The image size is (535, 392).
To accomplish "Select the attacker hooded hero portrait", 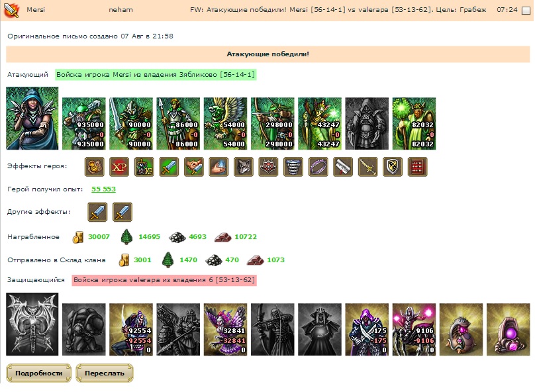I will [x=32, y=118].
